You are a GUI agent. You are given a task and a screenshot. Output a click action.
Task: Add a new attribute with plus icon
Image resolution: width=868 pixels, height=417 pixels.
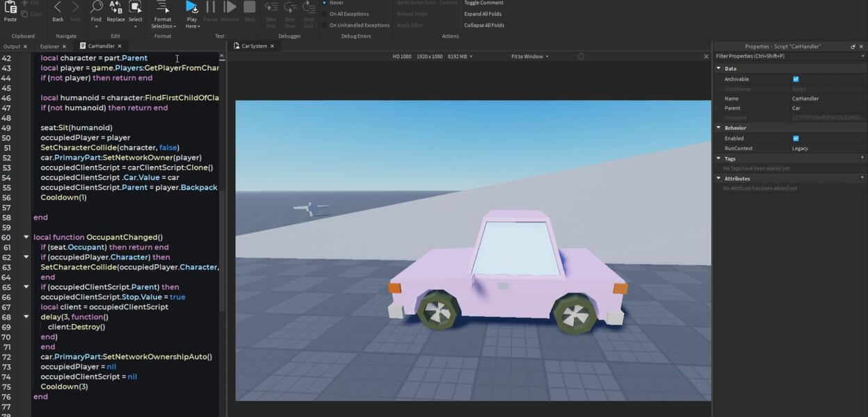pos(862,179)
